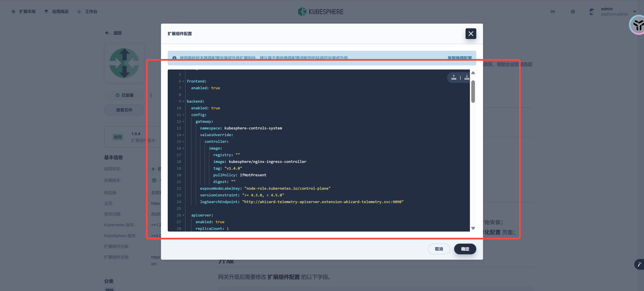Screen dimensions: 644x291
Task: Click the editor scrollbar up arrow
Action: (x=473, y=73)
